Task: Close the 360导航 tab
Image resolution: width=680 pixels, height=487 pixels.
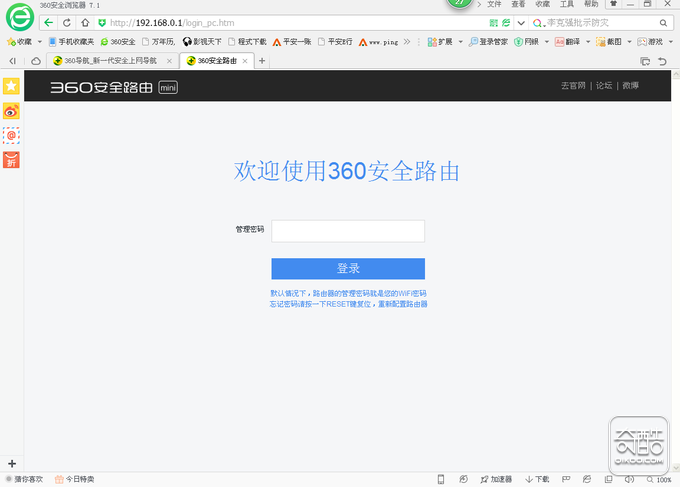Action: (170, 61)
